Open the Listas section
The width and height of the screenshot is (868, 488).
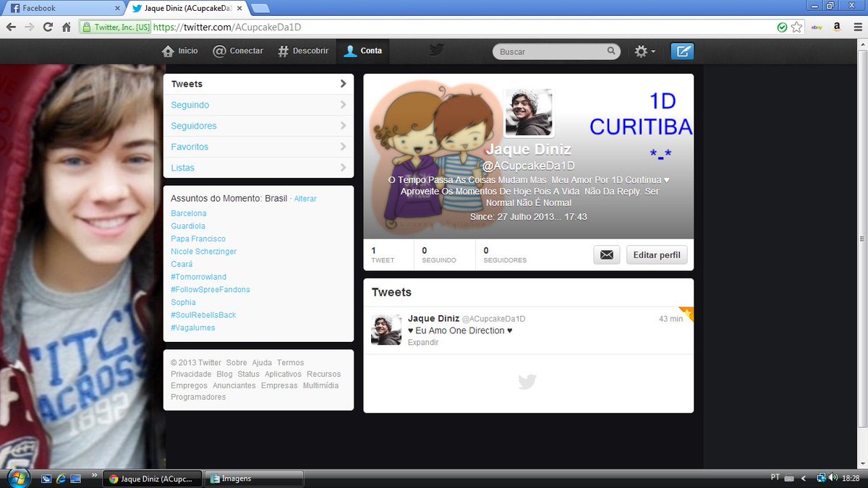click(x=258, y=168)
